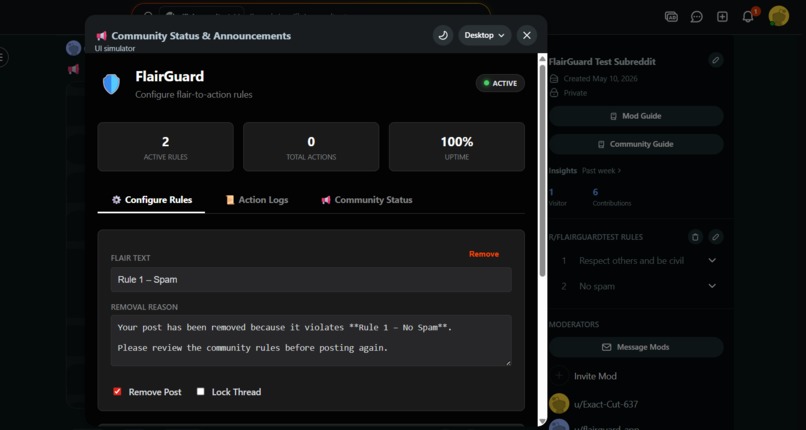Screen dimensions: 806x430
Task: Click the Active Rules stat card
Action: (x=166, y=146)
